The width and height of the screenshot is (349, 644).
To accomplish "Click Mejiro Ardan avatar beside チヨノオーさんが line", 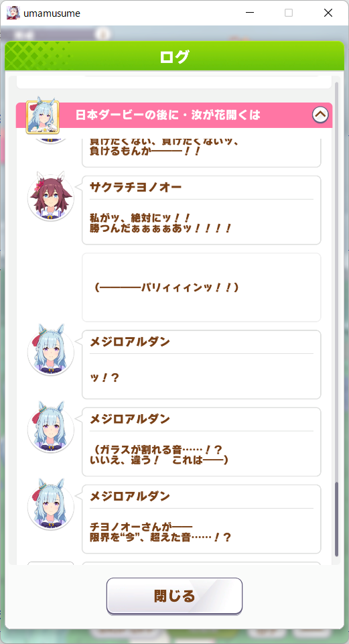I will coord(51,505).
